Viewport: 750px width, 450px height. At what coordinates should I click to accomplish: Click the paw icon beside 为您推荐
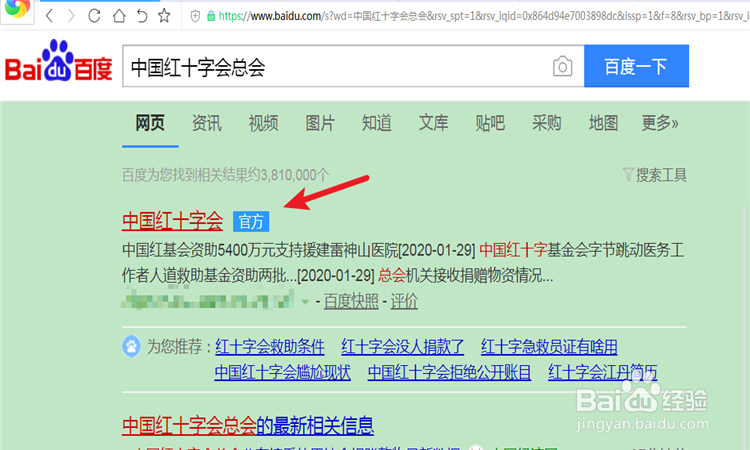pyautogui.click(x=131, y=346)
